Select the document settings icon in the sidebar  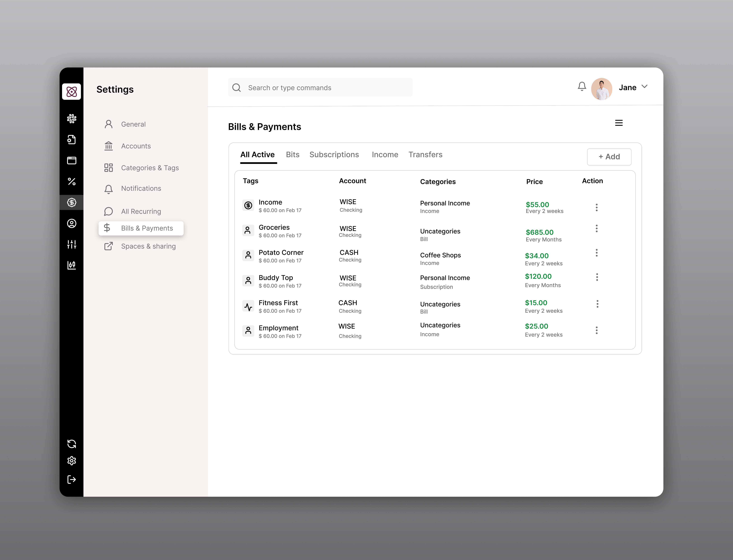coord(72,140)
